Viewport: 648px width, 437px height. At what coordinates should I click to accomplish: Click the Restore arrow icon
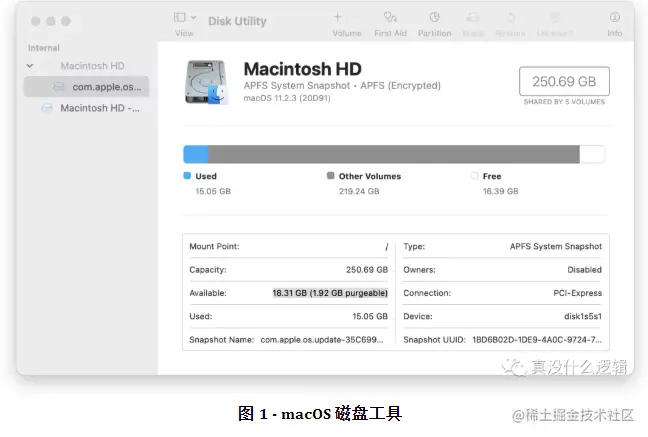click(511, 17)
